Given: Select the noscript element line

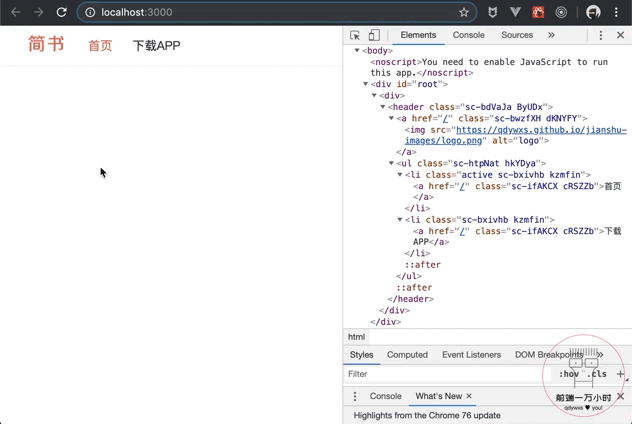Looking at the screenshot, I should tap(489, 67).
